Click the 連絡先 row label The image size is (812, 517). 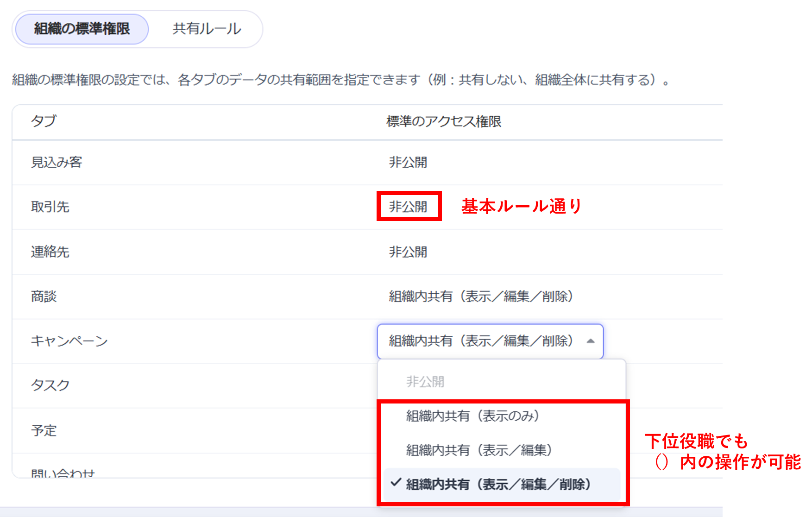click(50, 252)
